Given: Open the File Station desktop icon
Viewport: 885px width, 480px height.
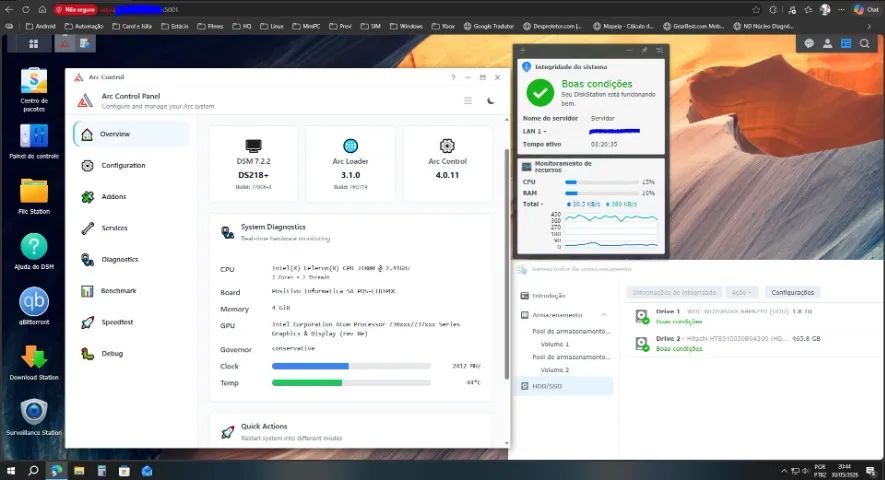Looking at the screenshot, I should 34,196.
